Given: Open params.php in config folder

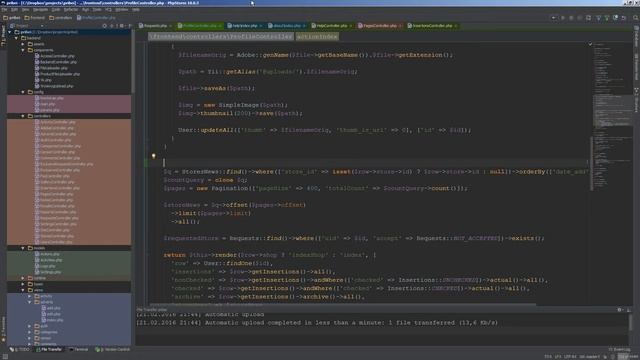Looking at the screenshot, I should click(47, 110).
